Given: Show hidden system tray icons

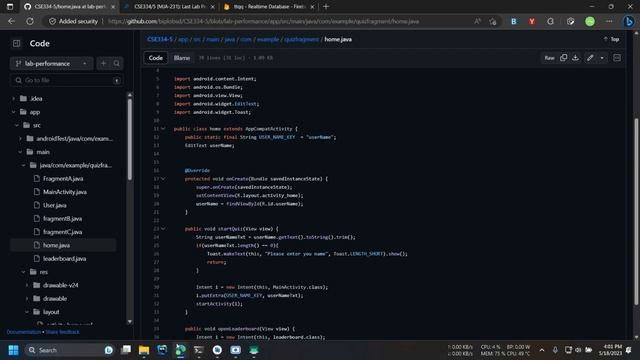Looking at the screenshot, I should coord(542,350).
